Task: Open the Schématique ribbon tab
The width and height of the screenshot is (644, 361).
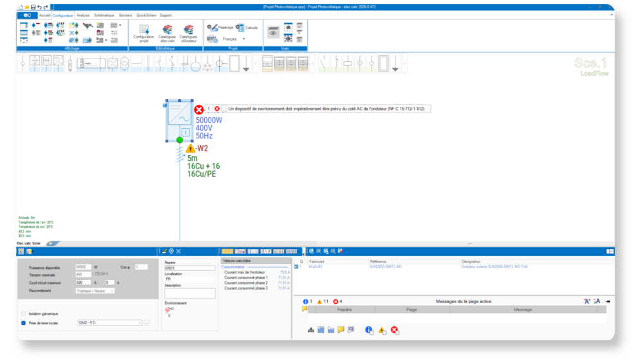Action: (x=104, y=15)
